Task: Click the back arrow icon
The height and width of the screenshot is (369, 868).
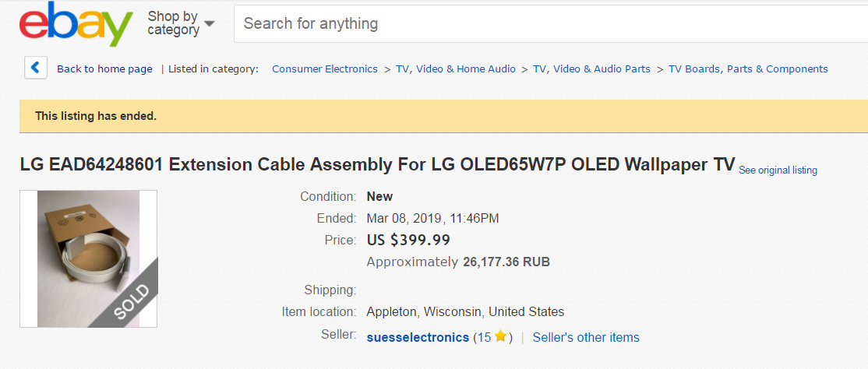Action: pyautogui.click(x=36, y=68)
